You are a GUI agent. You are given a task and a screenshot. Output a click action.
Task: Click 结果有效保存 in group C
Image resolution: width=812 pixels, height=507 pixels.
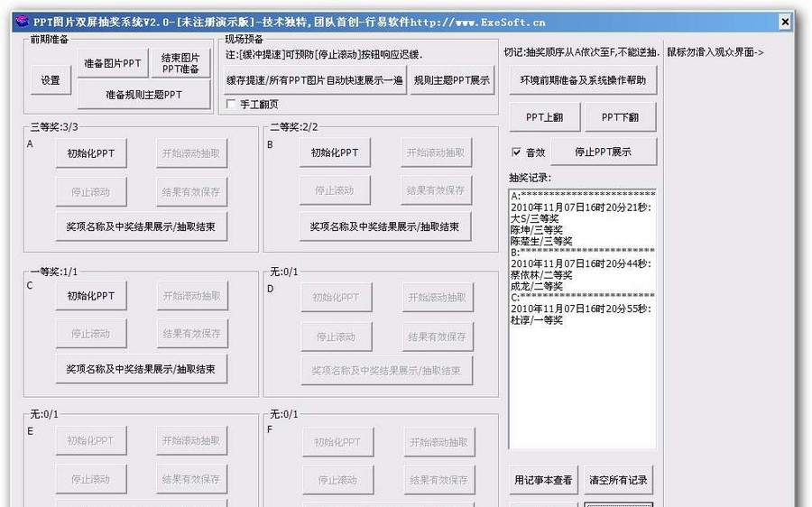pos(192,334)
